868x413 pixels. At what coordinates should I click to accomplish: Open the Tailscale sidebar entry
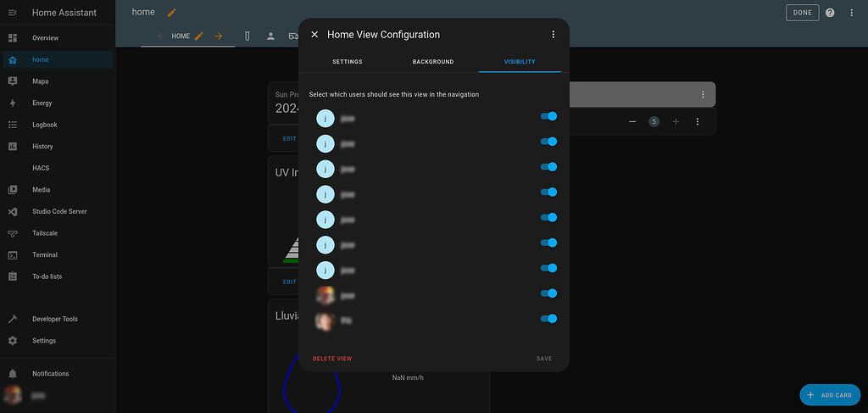coord(58,233)
